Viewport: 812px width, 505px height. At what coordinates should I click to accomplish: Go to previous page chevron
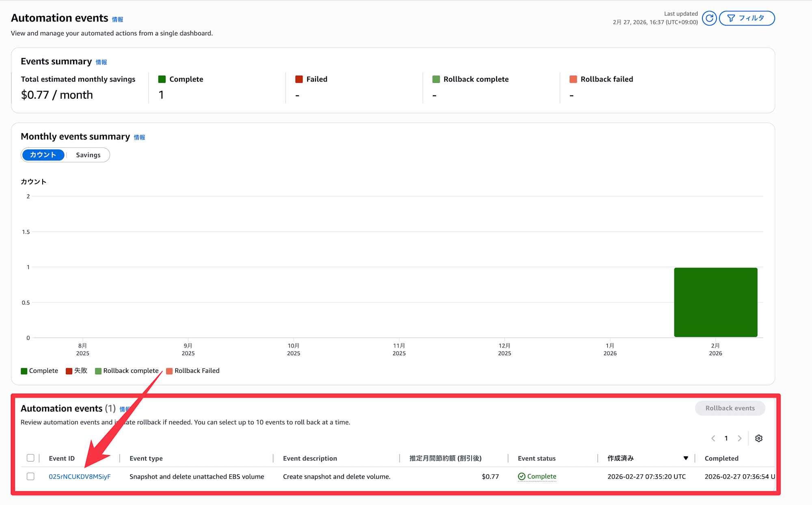[x=713, y=438]
